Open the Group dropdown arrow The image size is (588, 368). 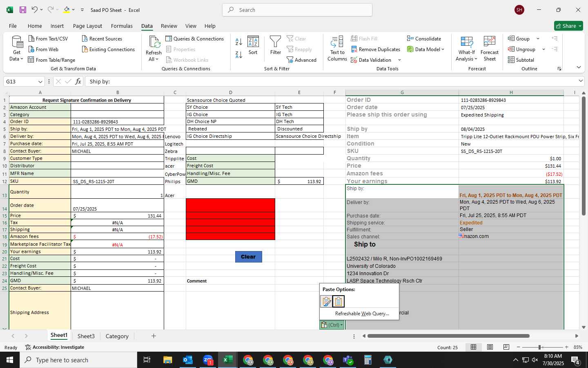(538, 38)
